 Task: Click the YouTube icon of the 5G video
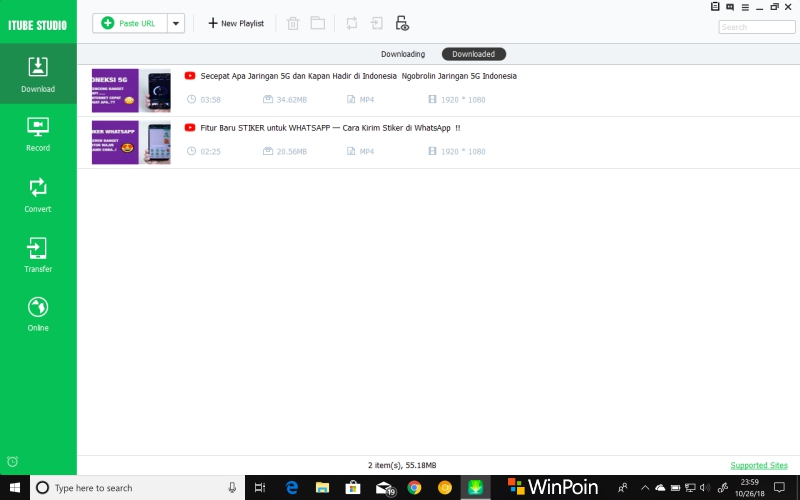[x=190, y=76]
